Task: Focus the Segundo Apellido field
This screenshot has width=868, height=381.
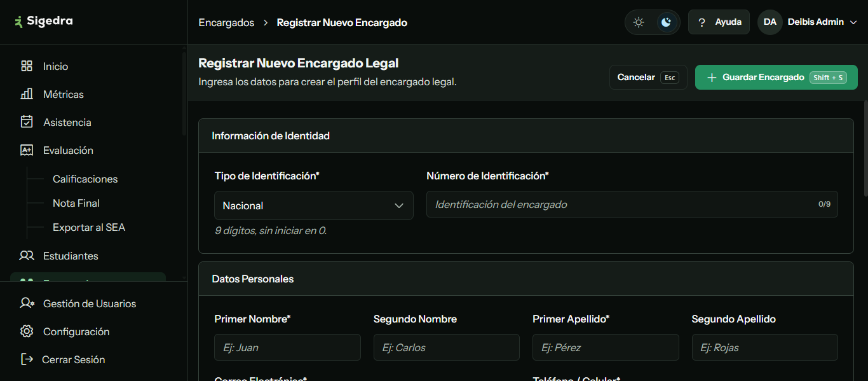Action: [765, 347]
